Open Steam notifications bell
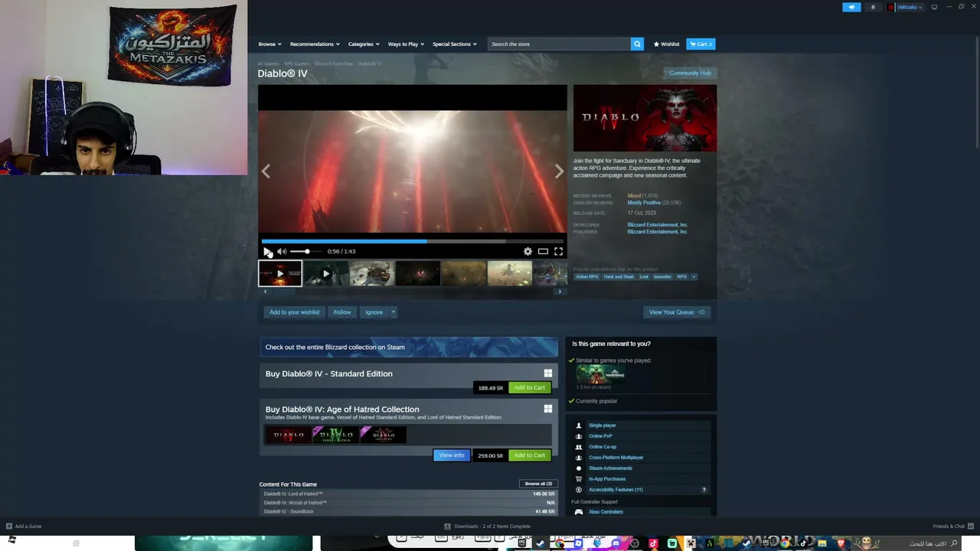 tap(873, 7)
